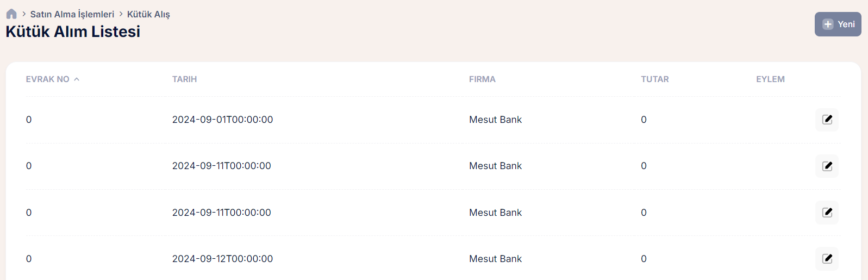The height and width of the screenshot is (280, 868).
Task: Click Mesut Bank in the first row
Action: pyautogui.click(x=495, y=120)
